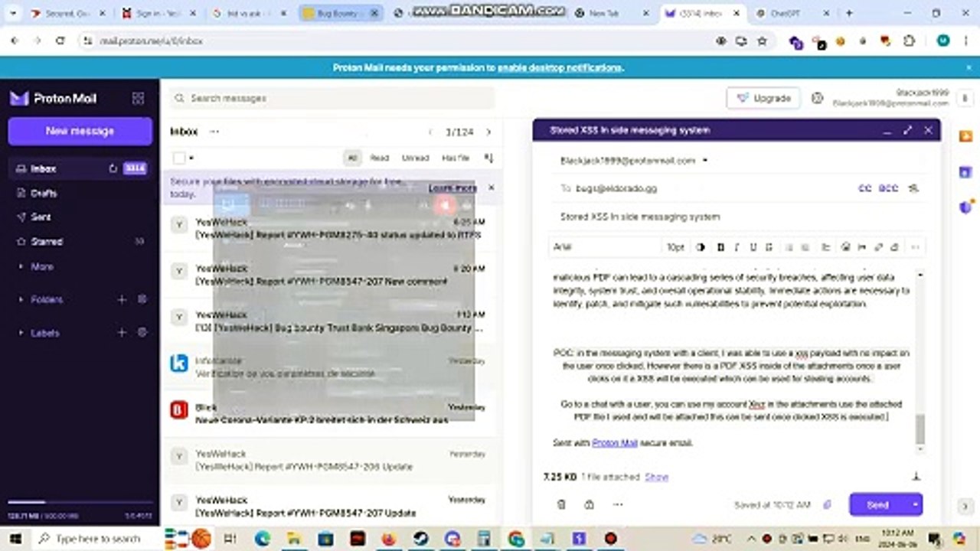The height and width of the screenshot is (551, 980).
Task: Open composer footer ellipsis menu
Action: tap(618, 504)
